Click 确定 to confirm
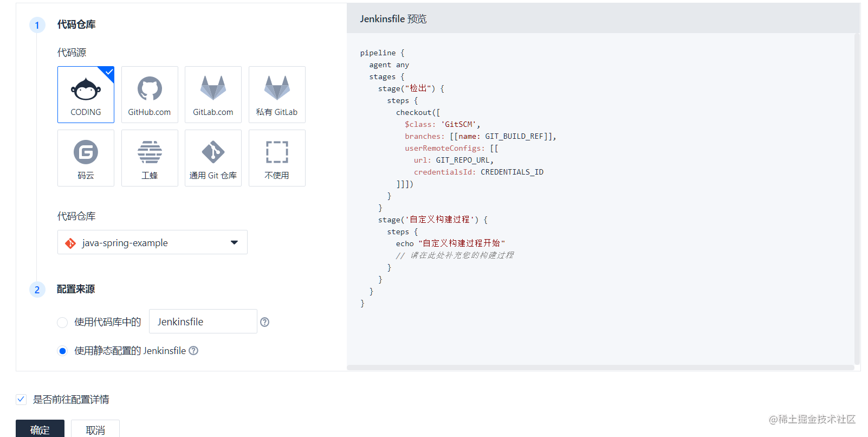Image resolution: width=868 pixels, height=437 pixels. (x=40, y=429)
